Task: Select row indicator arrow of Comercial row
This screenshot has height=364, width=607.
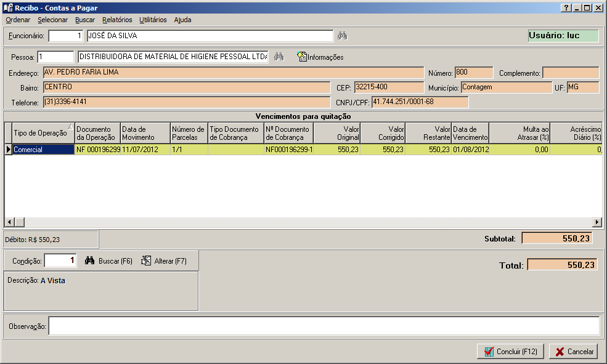Action: (8, 149)
